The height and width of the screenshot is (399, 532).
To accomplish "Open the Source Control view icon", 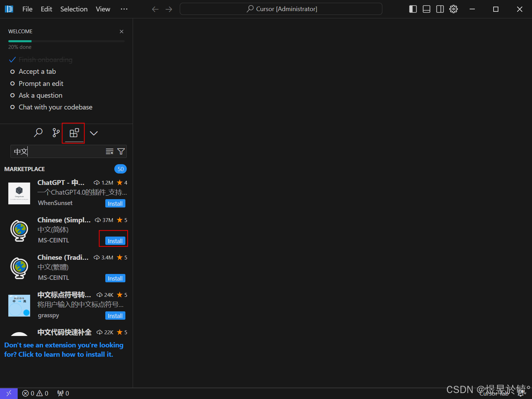I will coord(56,133).
